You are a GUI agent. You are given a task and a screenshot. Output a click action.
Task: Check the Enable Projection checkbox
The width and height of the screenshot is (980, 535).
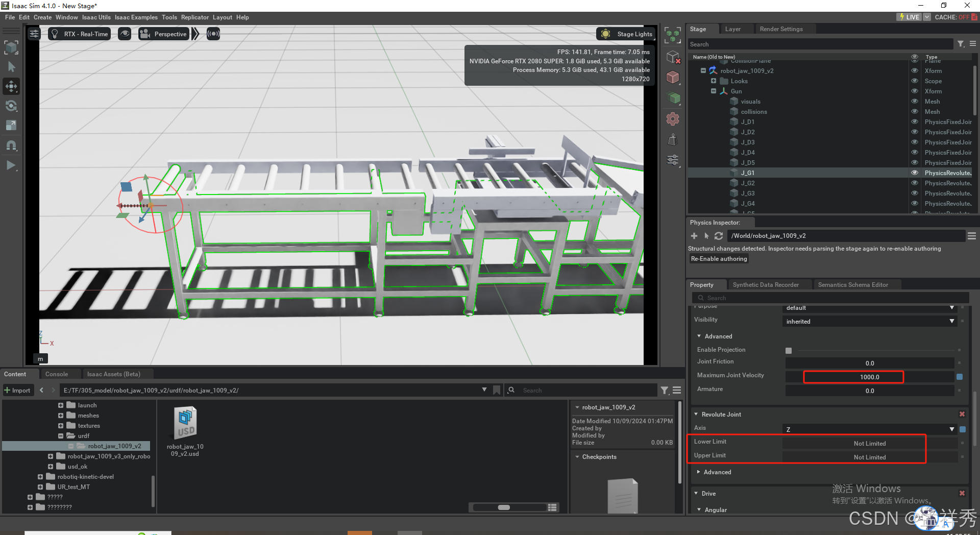(789, 350)
